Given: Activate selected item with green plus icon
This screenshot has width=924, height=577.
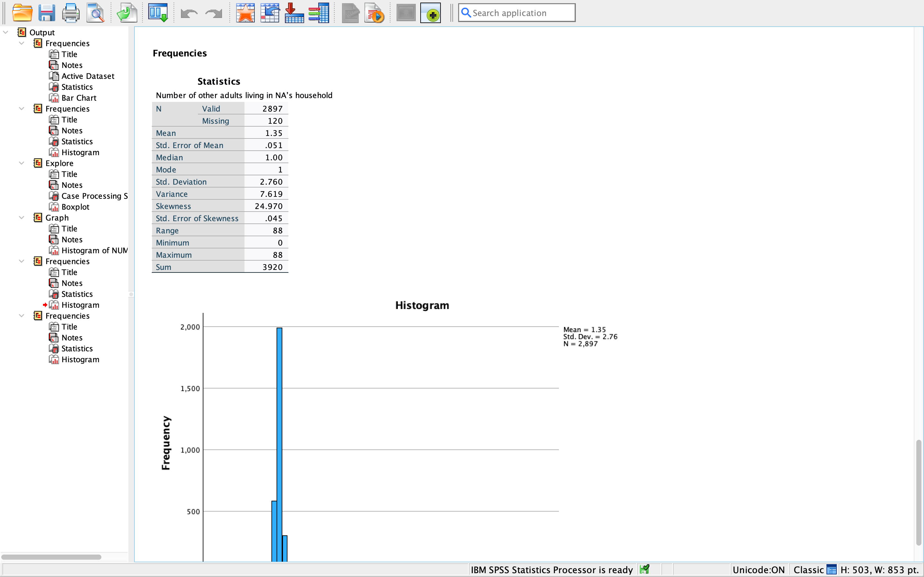Looking at the screenshot, I should [430, 13].
